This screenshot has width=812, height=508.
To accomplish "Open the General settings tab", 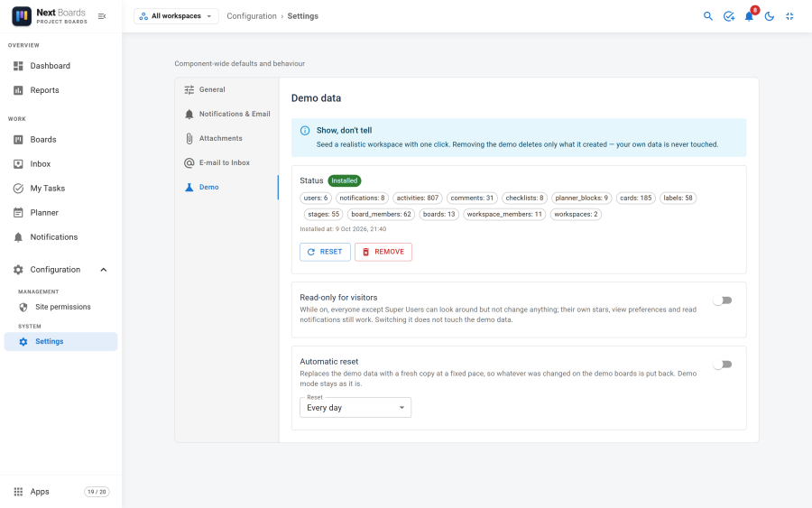I will (x=226, y=89).
